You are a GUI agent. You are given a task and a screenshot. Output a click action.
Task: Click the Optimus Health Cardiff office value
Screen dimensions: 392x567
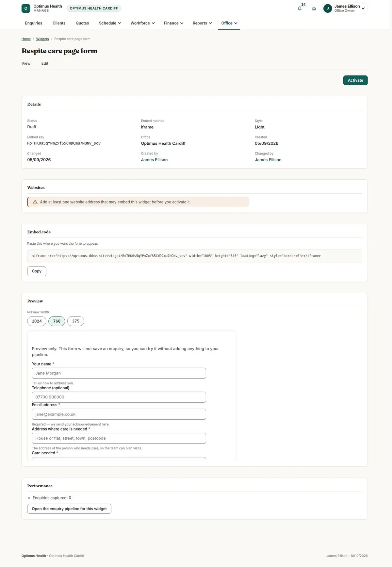click(x=163, y=143)
